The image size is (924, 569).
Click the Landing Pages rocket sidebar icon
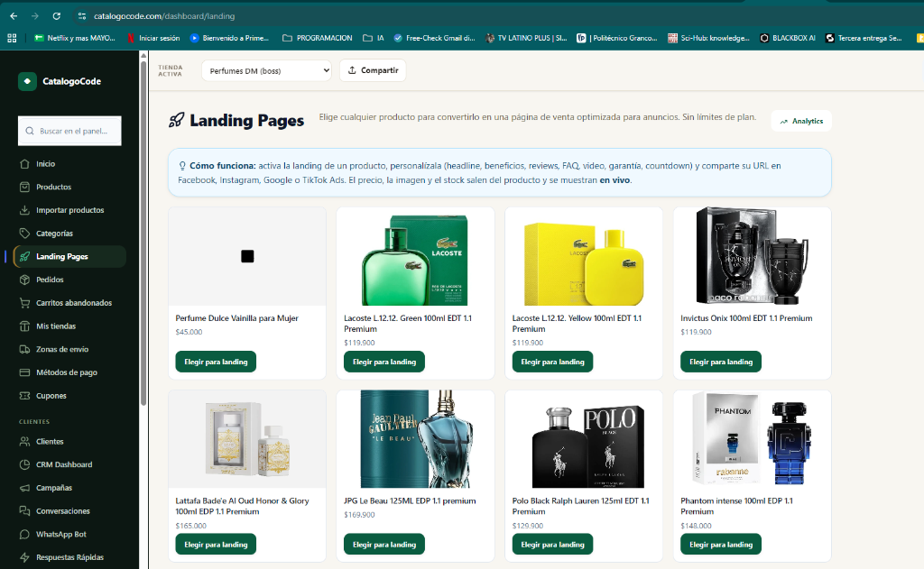pyautogui.click(x=24, y=256)
